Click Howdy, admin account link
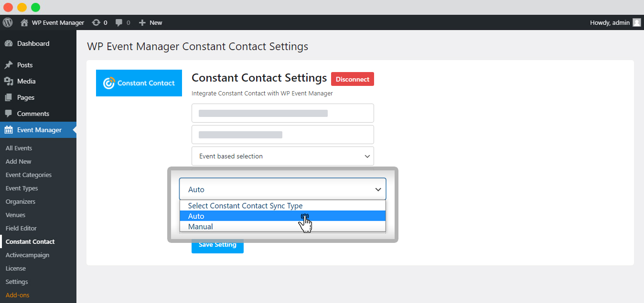Viewport: 644px width, 303px height. [610, 22]
